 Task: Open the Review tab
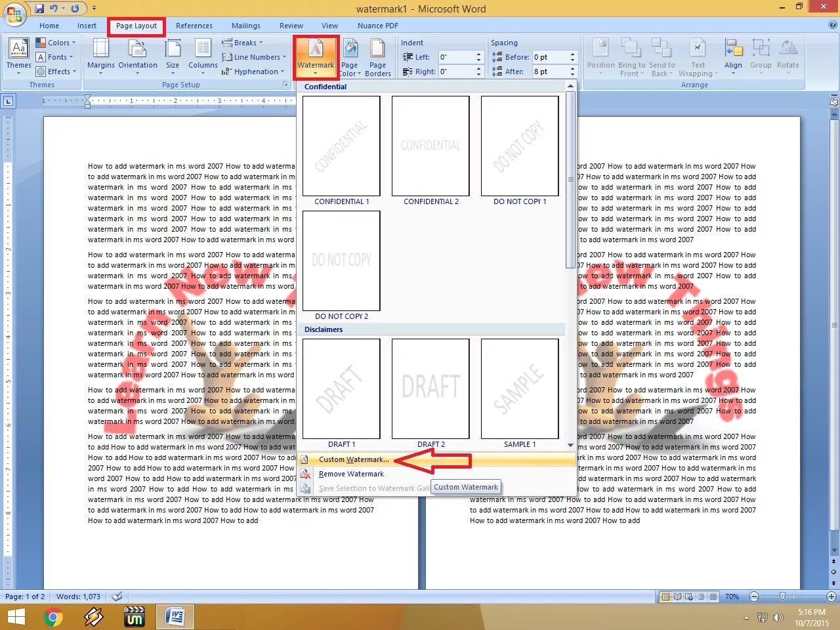point(291,26)
